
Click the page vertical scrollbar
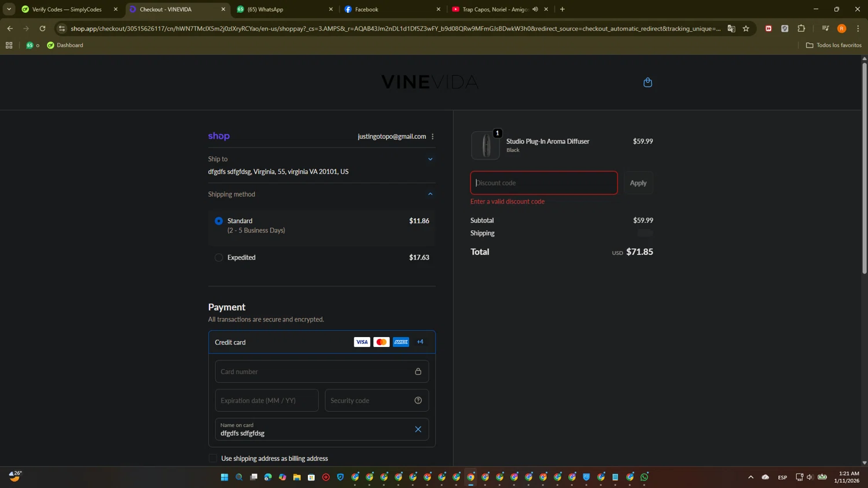pos(865,168)
